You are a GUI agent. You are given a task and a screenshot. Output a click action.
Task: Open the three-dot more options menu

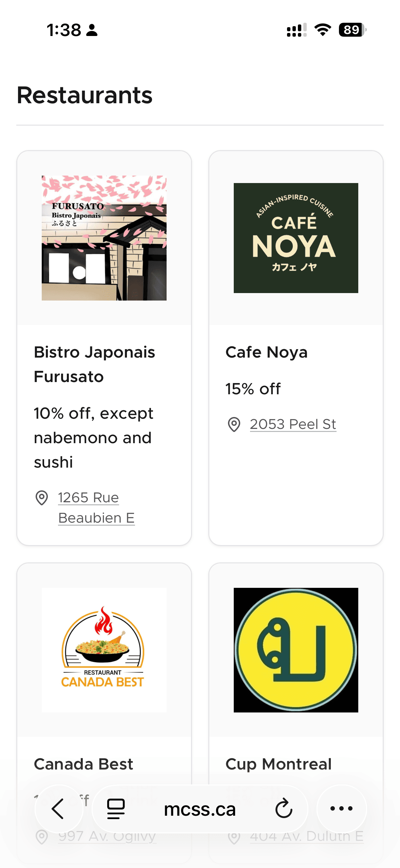(341, 809)
